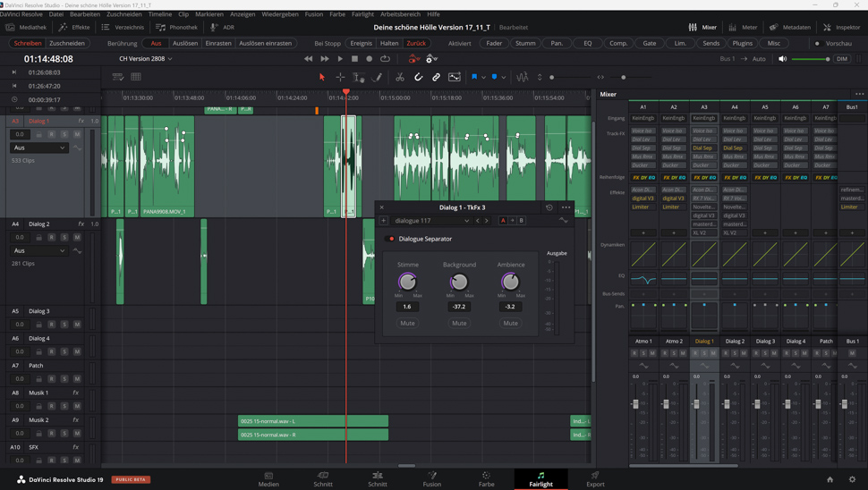The height and width of the screenshot is (490, 868).
Task: Mute the Stimme channel in plugin
Action: tap(407, 323)
